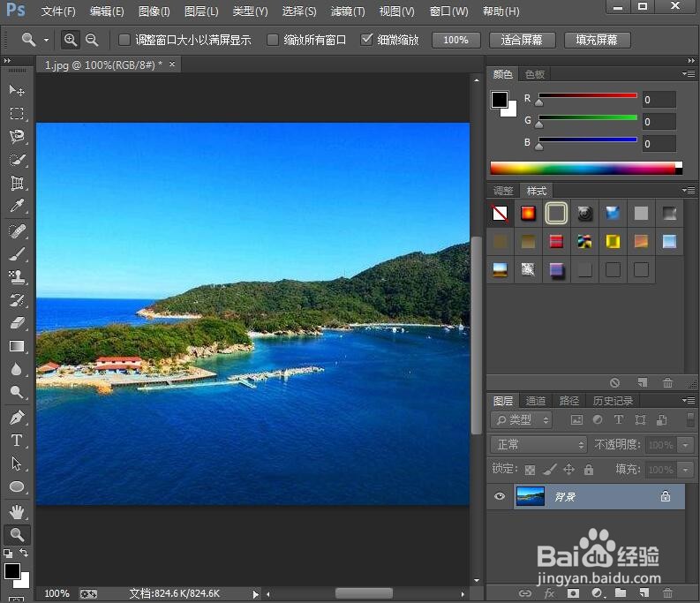Viewport: 700px width, 603px height.
Task: Select the Eyedropper tool
Action: [17, 206]
